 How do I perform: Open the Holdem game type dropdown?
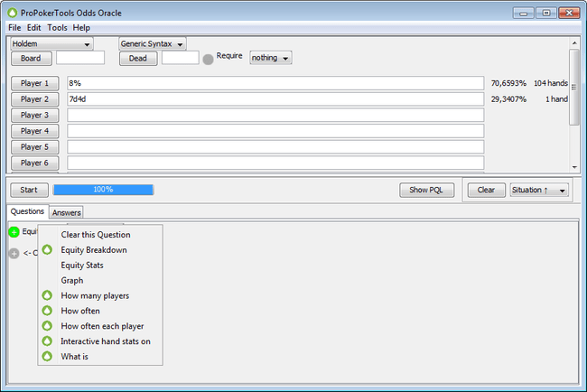51,43
